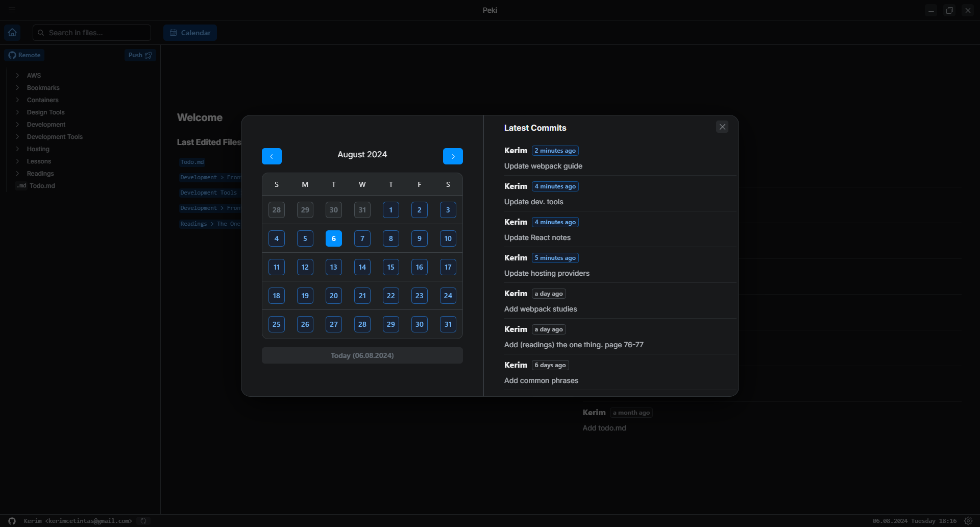The height and width of the screenshot is (527, 980).
Task: Open settings gear icon in status bar
Action: click(x=968, y=521)
